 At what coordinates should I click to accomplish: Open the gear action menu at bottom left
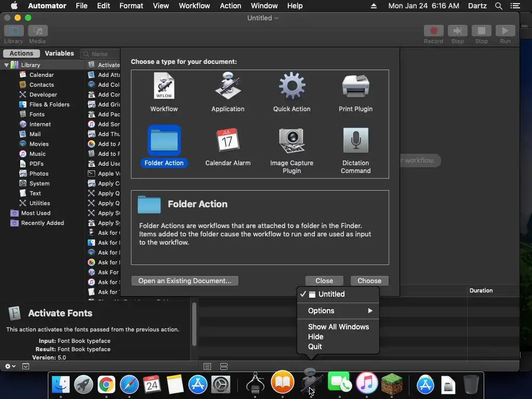10,366
